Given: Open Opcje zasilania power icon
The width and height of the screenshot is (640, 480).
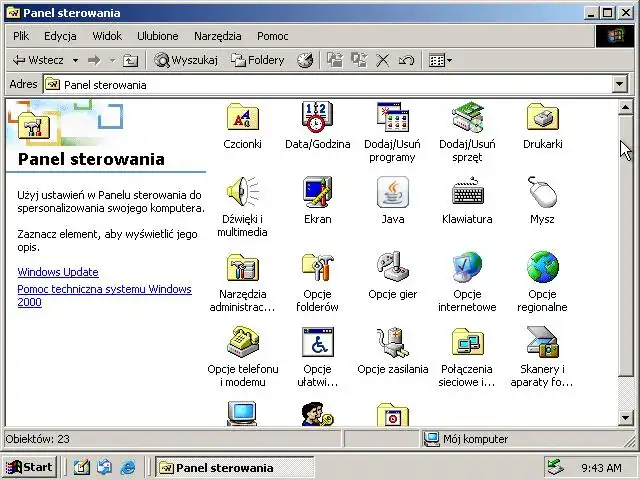Looking at the screenshot, I should [x=392, y=342].
